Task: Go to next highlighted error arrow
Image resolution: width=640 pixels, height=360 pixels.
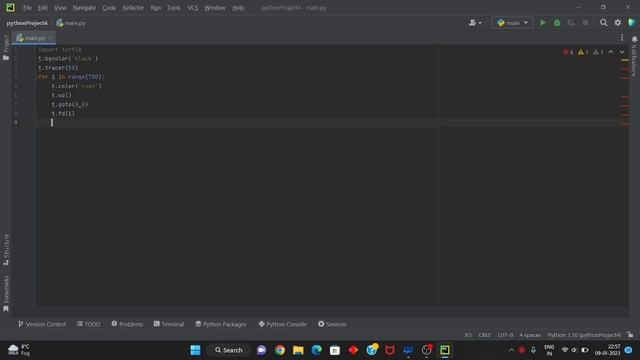Action: pos(622,52)
